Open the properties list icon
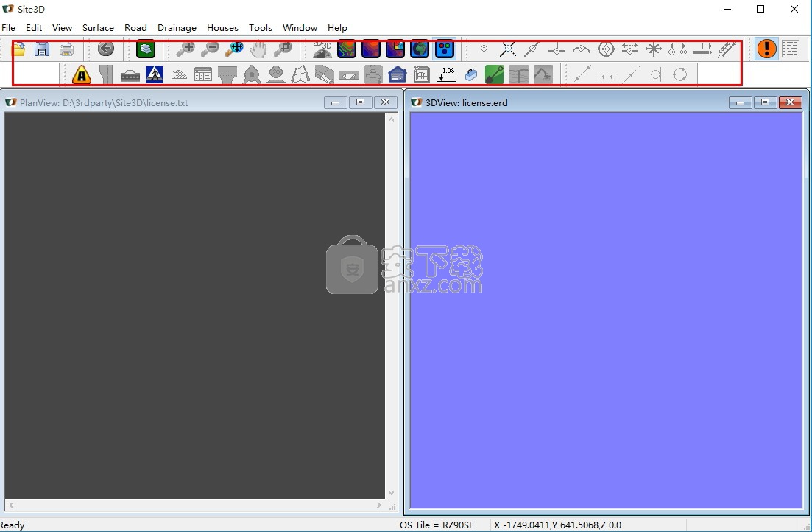 pyautogui.click(x=791, y=49)
